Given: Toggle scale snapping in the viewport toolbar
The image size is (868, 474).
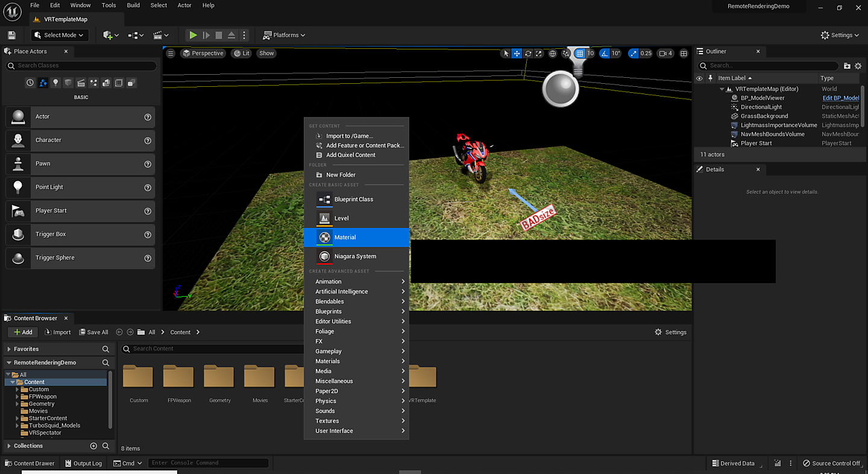Looking at the screenshot, I should click(x=633, y=53).
